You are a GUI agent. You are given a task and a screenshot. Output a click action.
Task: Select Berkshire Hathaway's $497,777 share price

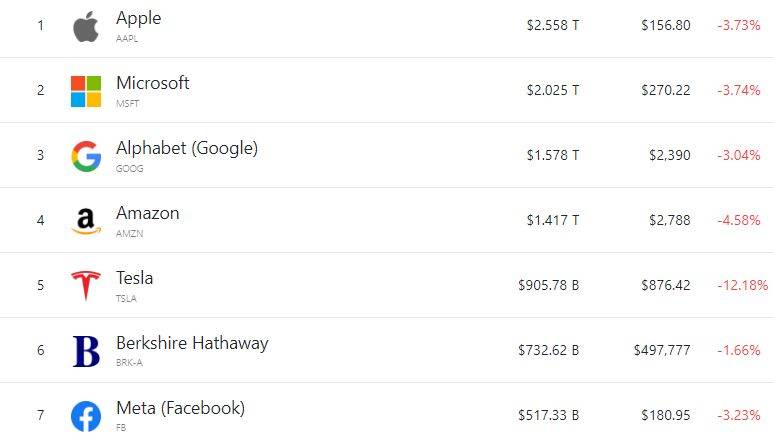(x=661, y=350)
